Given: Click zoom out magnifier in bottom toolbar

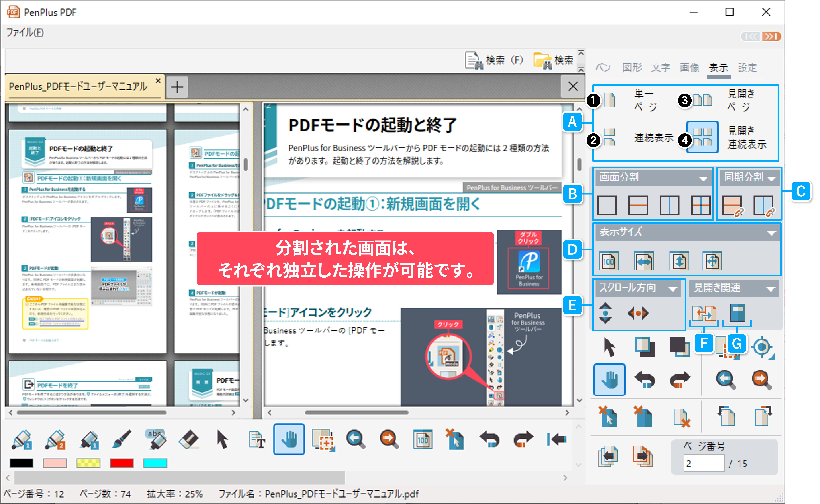Looking at the screenshot, I should [356, 439].
